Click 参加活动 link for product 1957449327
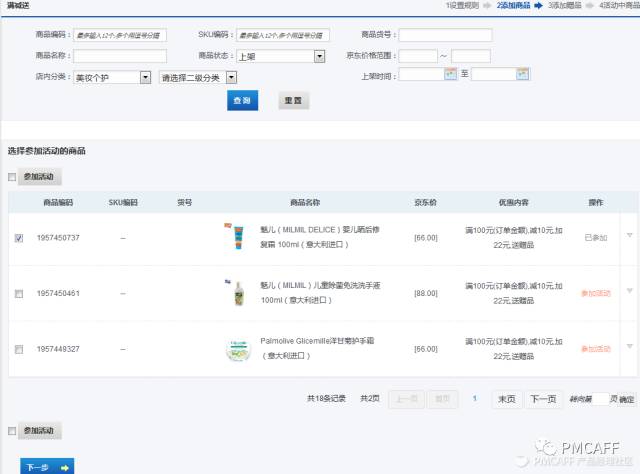Screen dimensions: 640x474 (x=596, y=349)
